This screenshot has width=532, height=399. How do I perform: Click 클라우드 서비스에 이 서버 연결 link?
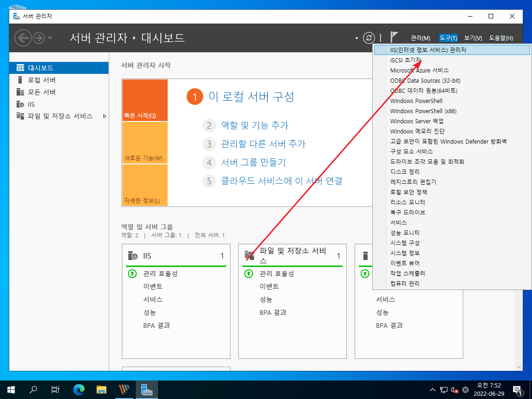click(282, 181)
